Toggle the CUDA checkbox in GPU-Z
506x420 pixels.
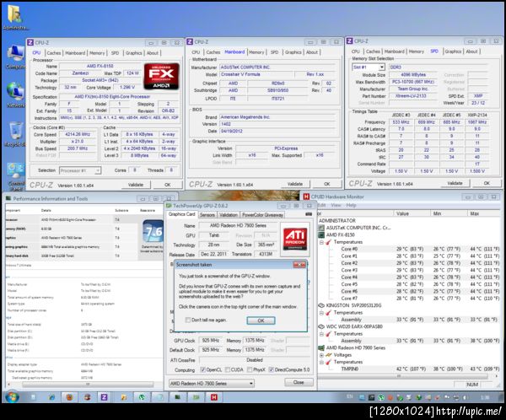click(x=228, y=369)
